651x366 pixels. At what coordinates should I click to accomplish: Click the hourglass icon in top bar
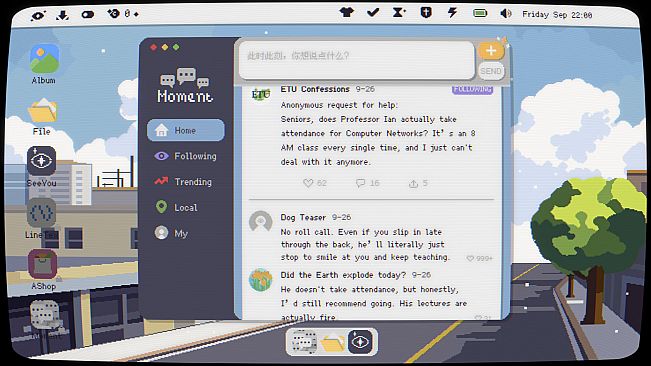click(399, 12)
